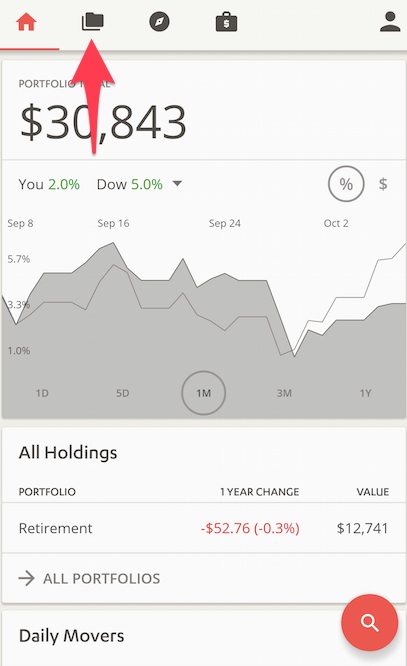This screenshot has width=407, height=666.
Task: Click the arrow icon beside All Portfolios
Action: (26, 578)
